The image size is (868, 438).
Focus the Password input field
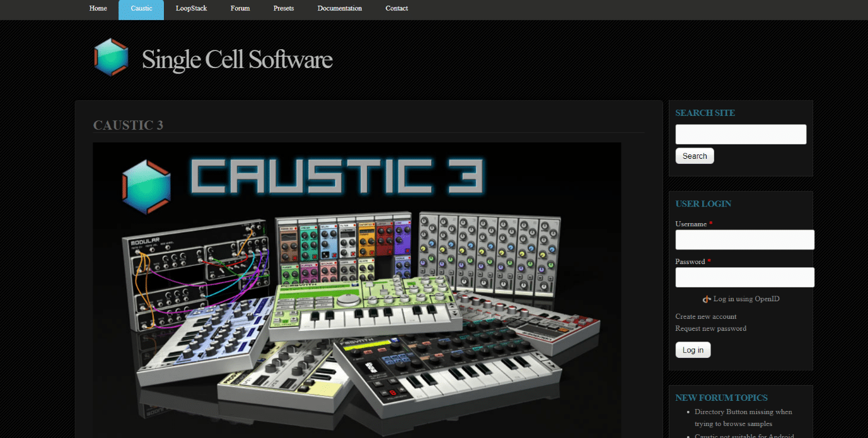pyautogui.click(x=744, y=277)
